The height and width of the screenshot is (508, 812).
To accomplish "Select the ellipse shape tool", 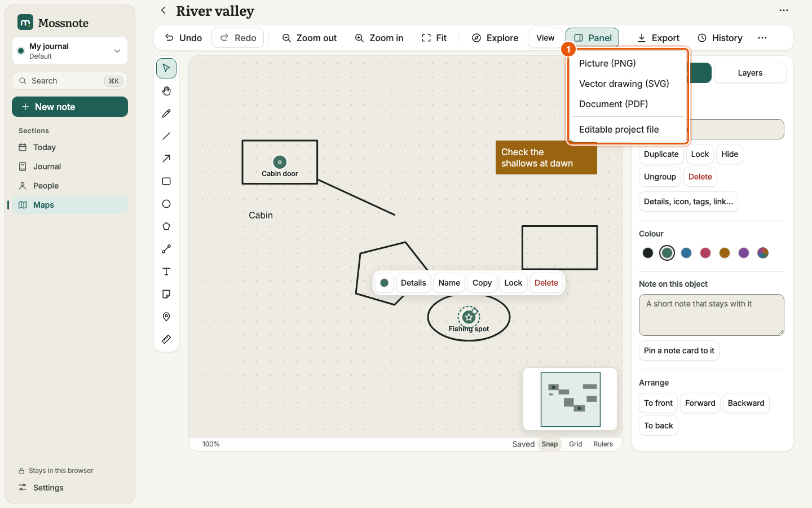I will click(x=166, y=204).
